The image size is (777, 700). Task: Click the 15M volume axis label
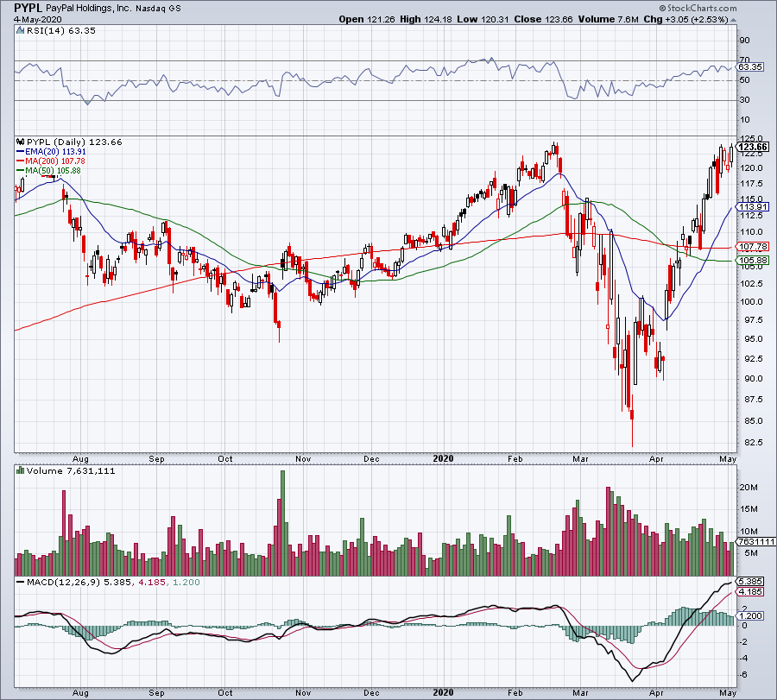coord(749,509)
